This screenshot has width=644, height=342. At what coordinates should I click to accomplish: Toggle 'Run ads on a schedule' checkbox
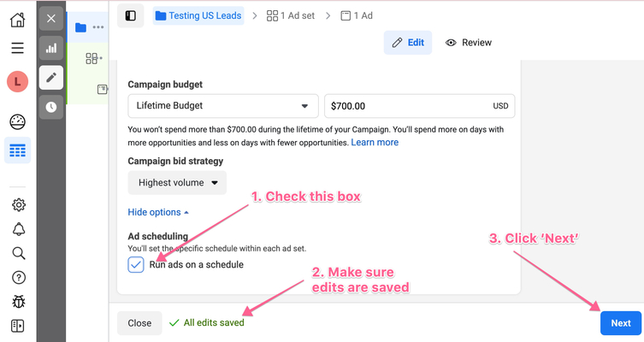click(x=136, y=264)
